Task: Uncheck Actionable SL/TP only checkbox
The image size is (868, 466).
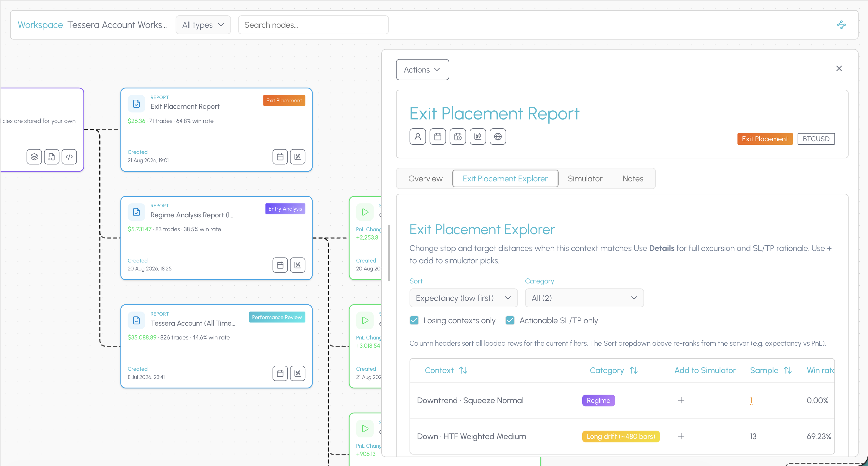Action: [x=510, y=320]
